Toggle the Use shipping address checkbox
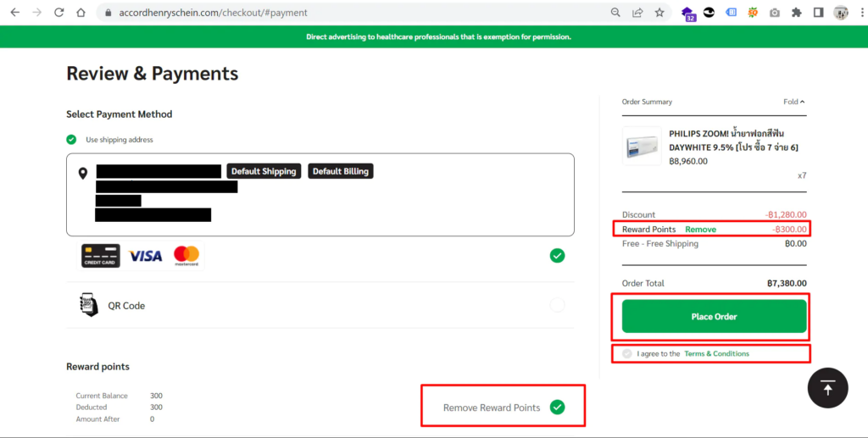This screenshot has width=868, height=438. (72, 140)
